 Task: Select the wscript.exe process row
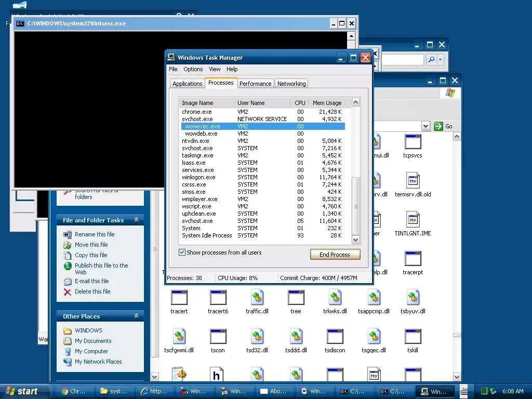(x=263, y=206)
